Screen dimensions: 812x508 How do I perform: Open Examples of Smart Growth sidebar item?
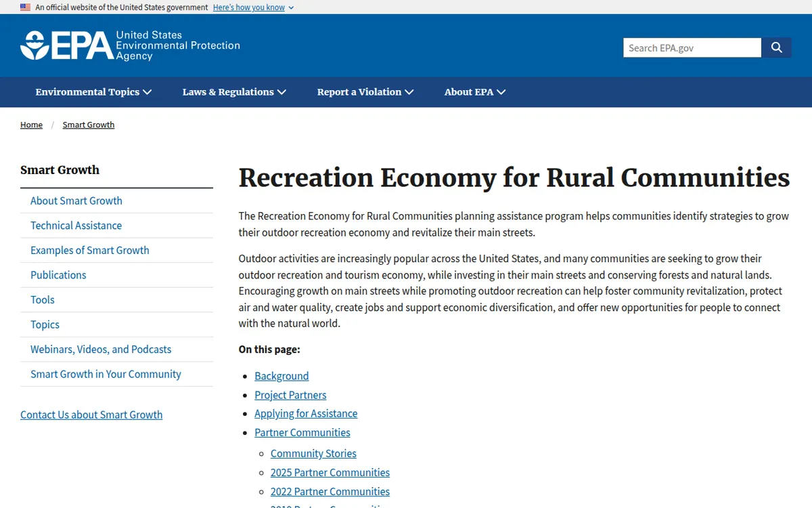116,251
